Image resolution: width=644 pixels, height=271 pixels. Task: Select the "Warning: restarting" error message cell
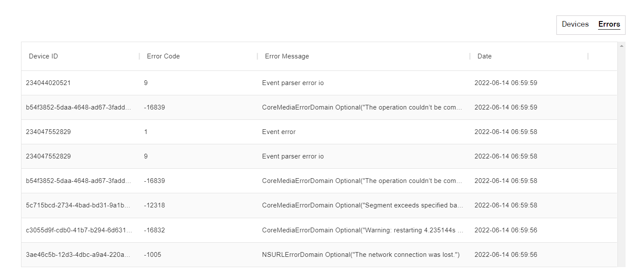[x=363, y=230]
